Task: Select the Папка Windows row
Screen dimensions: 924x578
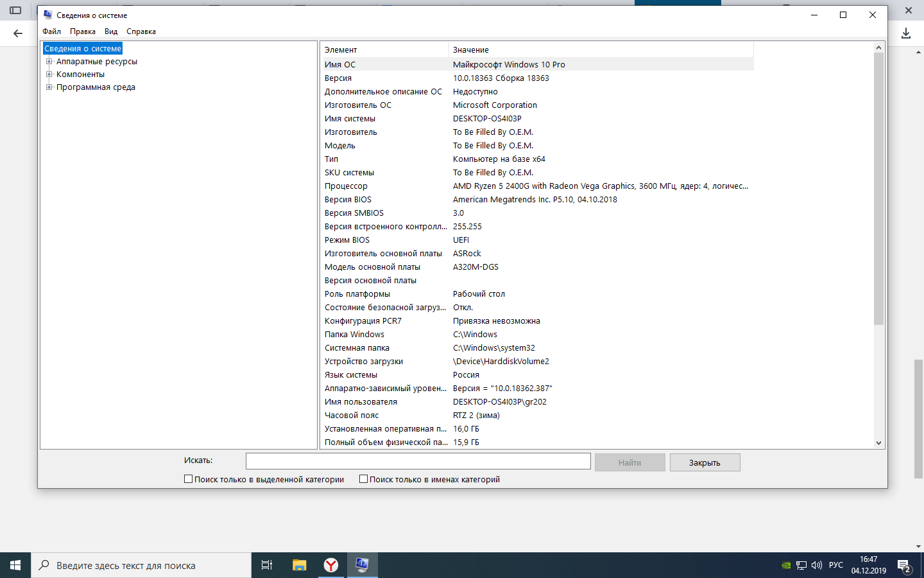Action: click(x=536, y=334)
